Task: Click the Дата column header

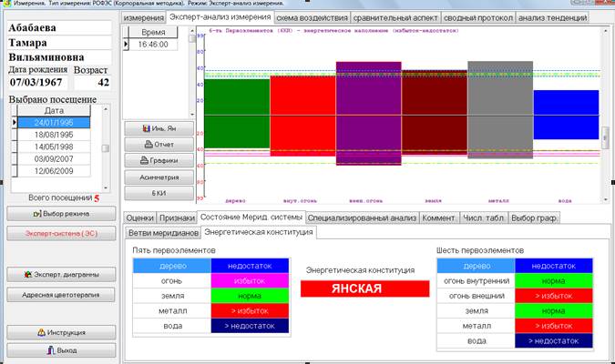Action: (54, 110)
